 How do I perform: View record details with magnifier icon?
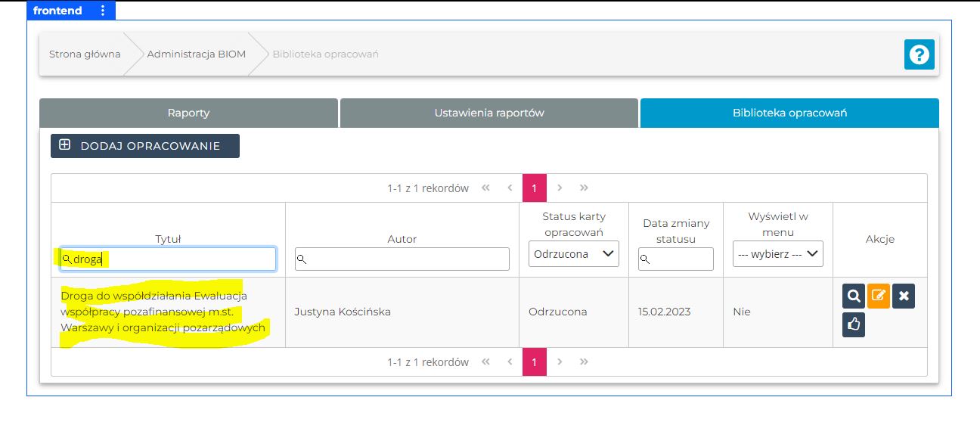pyautogui.click(x=854, y=296)
